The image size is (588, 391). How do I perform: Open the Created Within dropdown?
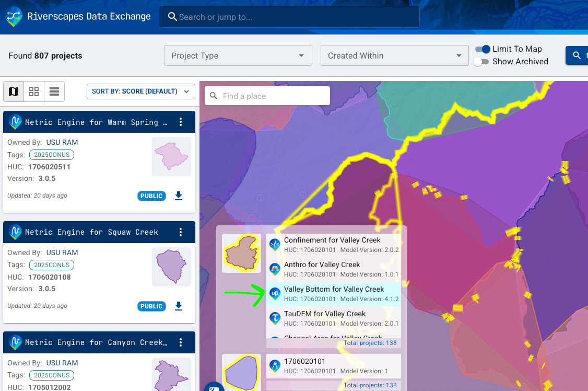click(x=394, y=55)
